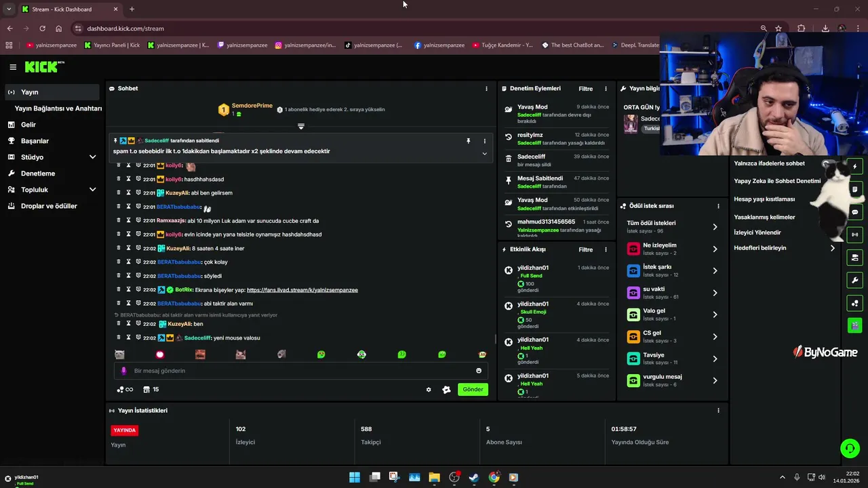Open the Yayıncı Paneli | Kick bookmark
The width and height of the screenshot is (868, 488).
(x=112, y=45)
